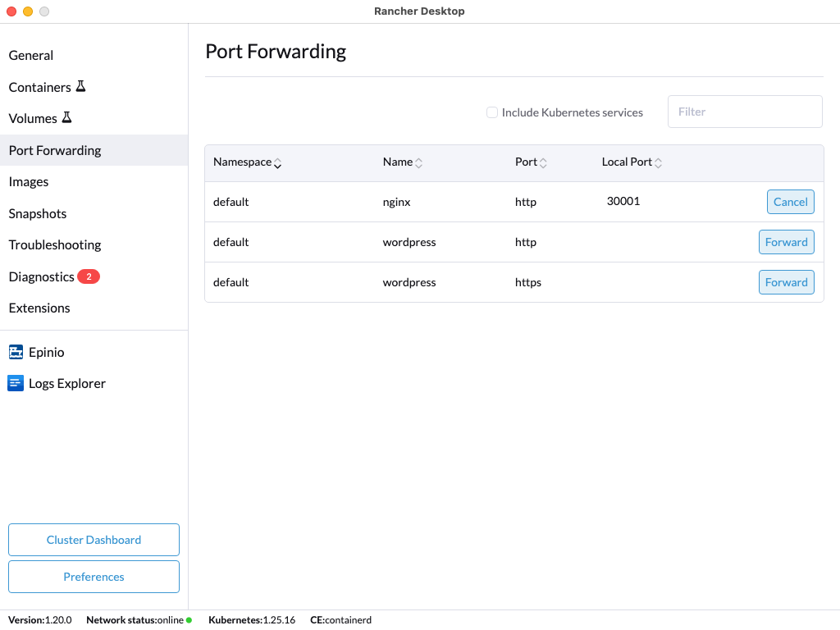
Task: Open Snapshots in the sidebar
Action: click(x=37, y=213)
